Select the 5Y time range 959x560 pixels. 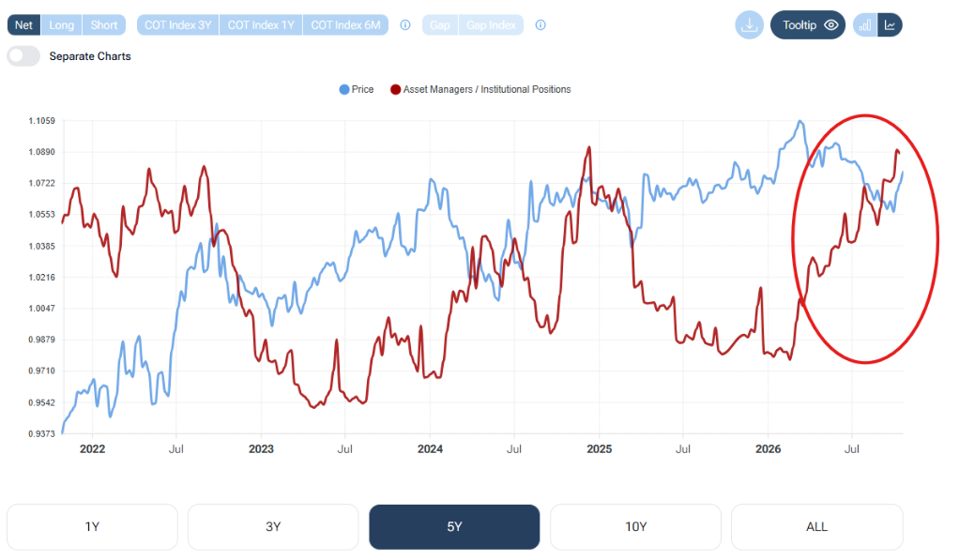pyautogui.click(x=454, y=527)
